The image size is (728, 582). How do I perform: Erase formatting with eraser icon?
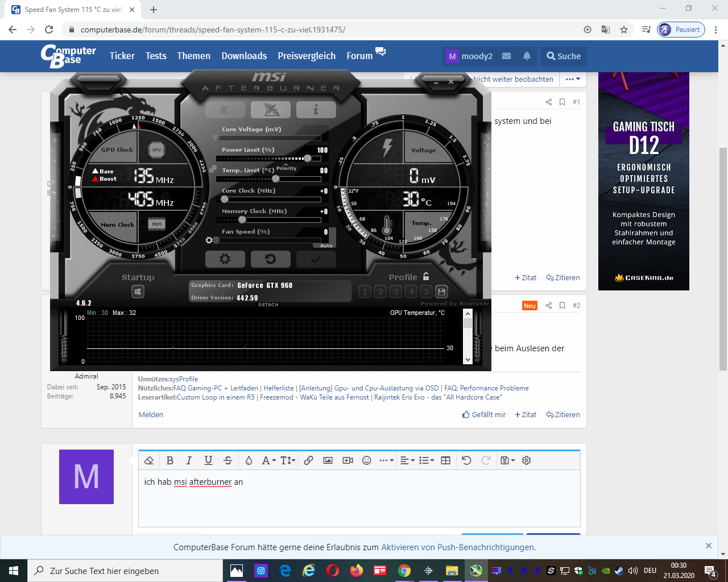[x=149, y=460]
